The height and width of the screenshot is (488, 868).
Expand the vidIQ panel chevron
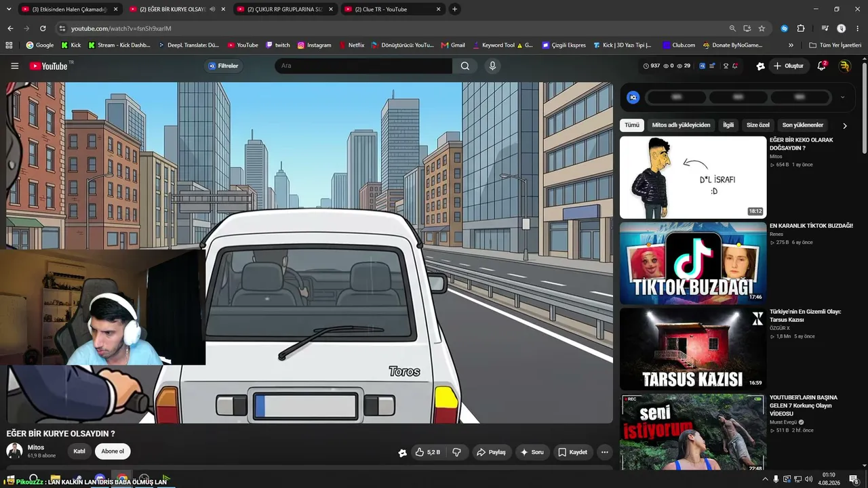842,97
